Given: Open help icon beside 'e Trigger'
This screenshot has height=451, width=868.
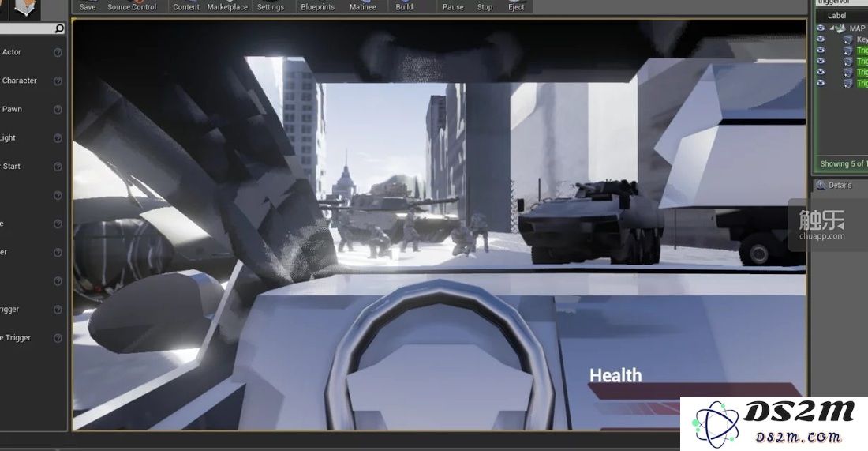Looking at the screenshot, I should point(58,338).
